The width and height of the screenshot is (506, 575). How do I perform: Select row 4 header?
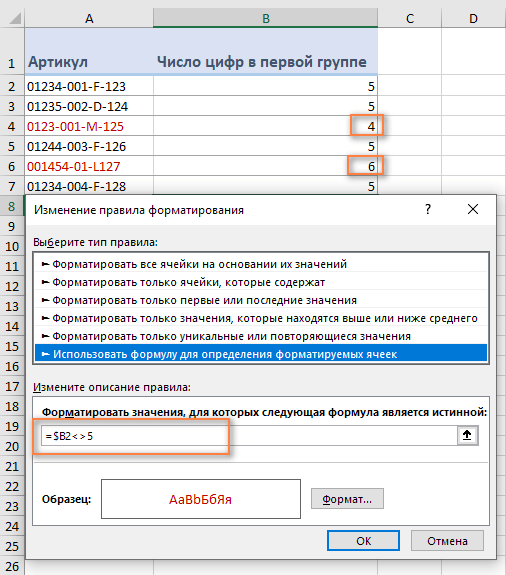click(12, 126)
